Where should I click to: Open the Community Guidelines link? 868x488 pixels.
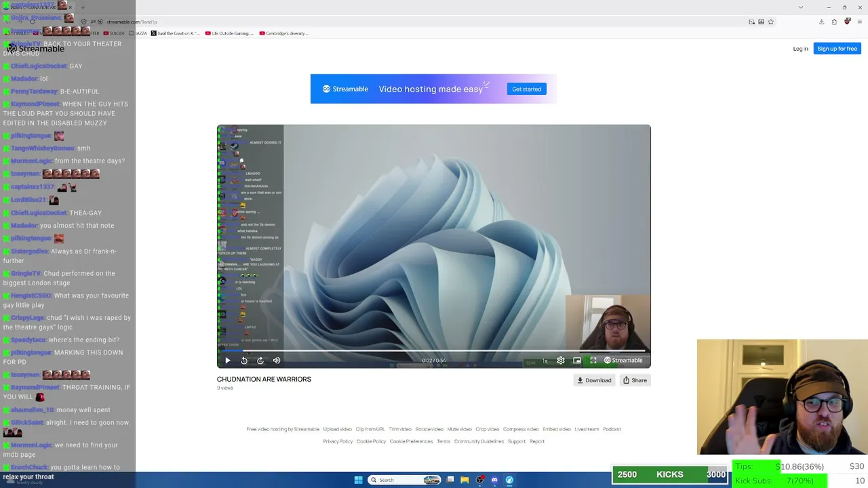coord(479,441)
